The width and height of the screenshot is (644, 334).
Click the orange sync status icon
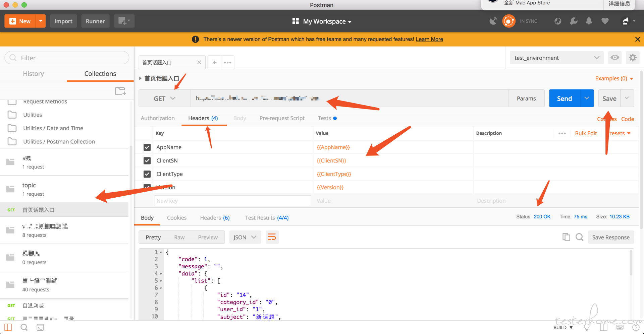coord(508,21)
